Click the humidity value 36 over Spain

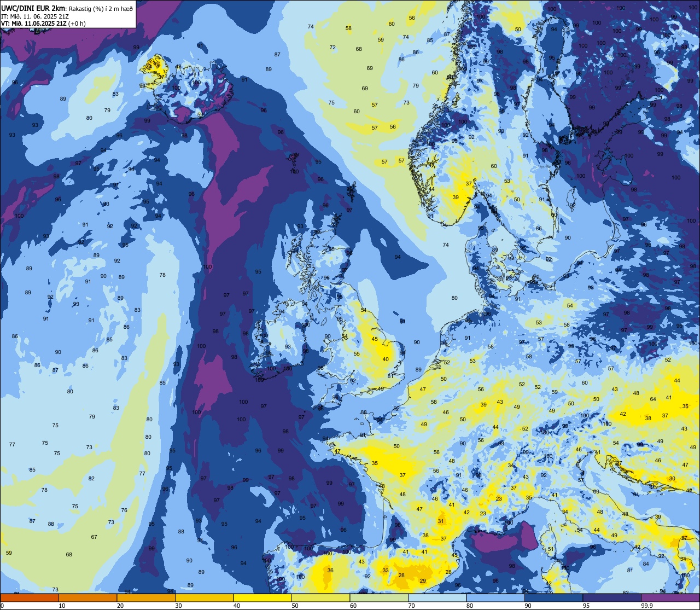[330, 571]
